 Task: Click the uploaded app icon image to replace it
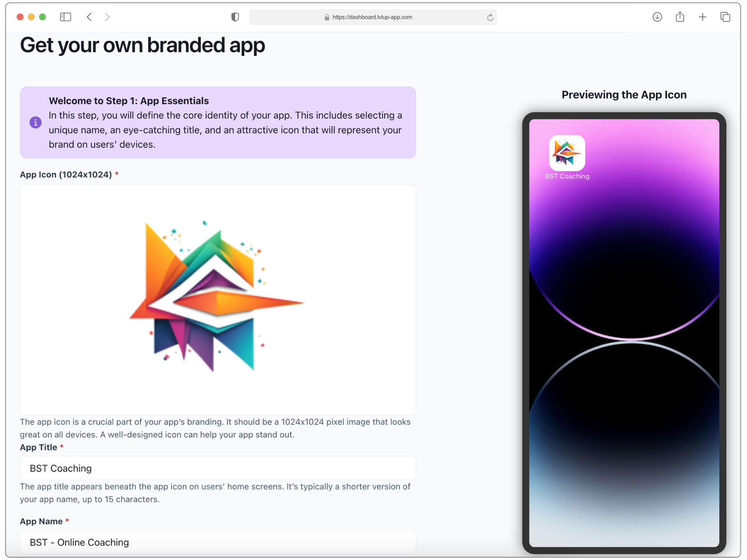coord(218,299)
